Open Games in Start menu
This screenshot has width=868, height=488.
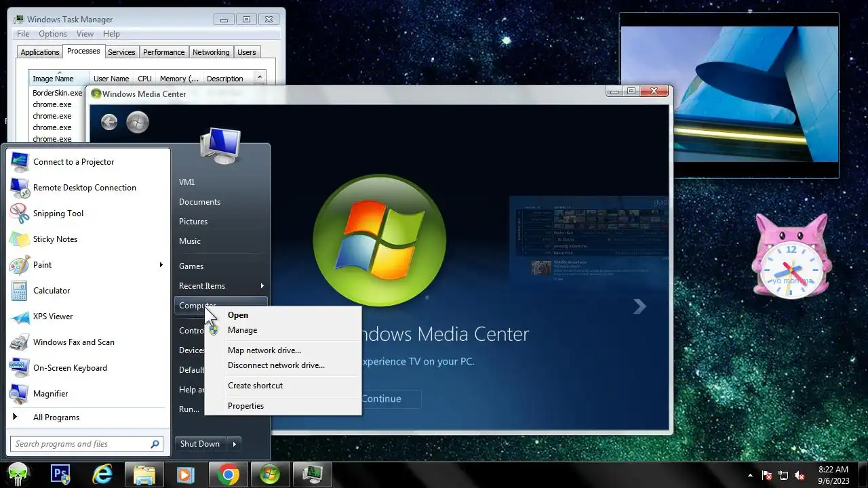click(191, 266)
